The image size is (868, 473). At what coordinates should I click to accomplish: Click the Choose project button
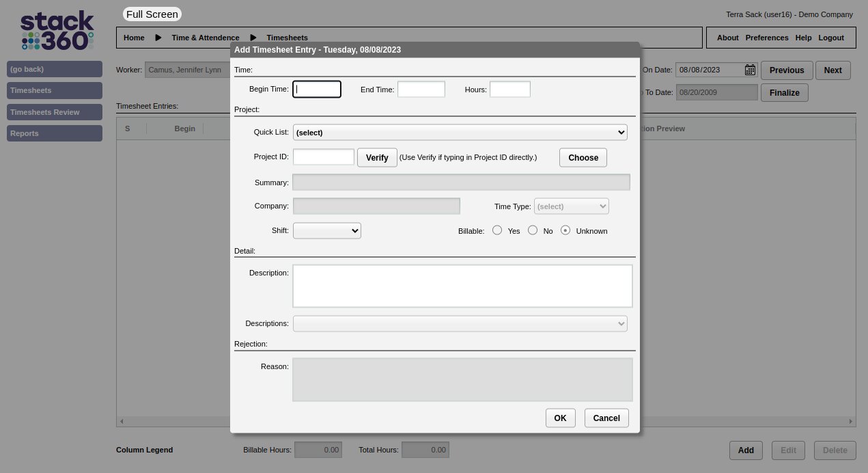click(x=583, y=157)
